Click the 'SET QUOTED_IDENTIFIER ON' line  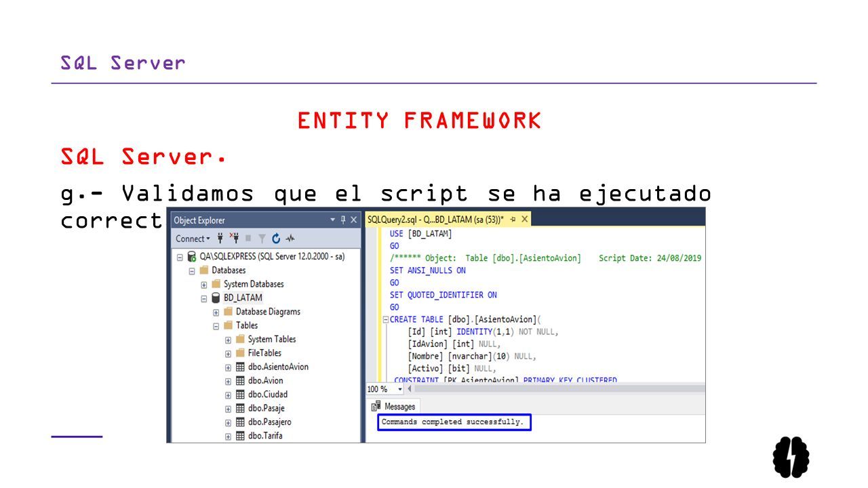coord(443,295)
